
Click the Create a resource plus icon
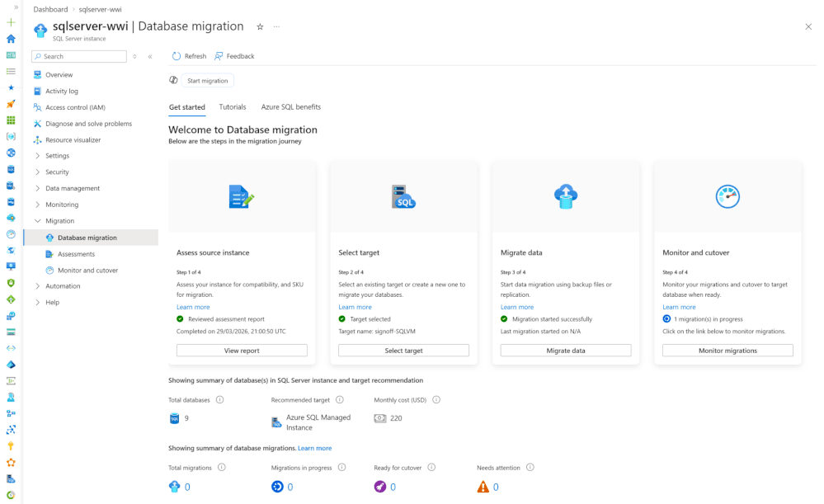[11, 22]
